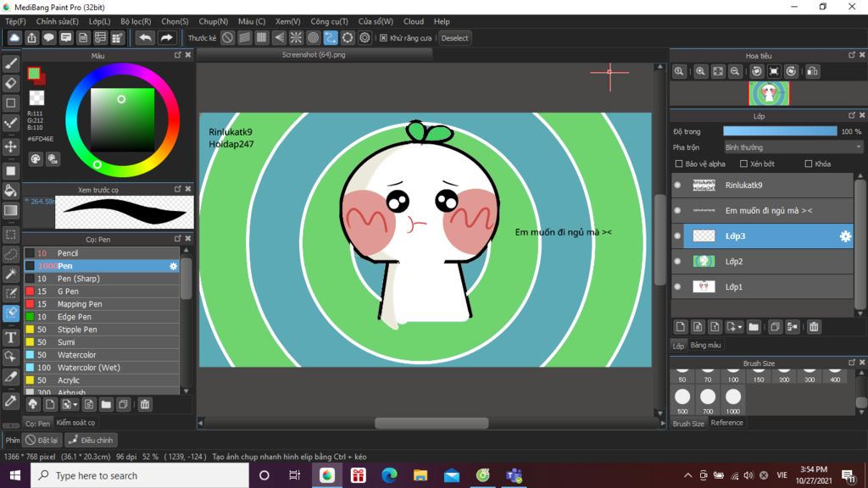The image size is (868, 488).
Task: Open the Pha trộn blend mode dropdown
Action: point(793,147)
